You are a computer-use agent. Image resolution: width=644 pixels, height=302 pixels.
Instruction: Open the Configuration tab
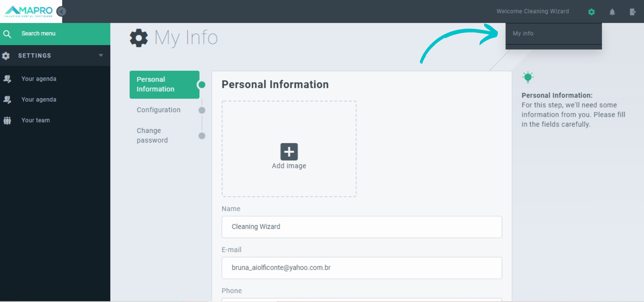pyautogui.click(x=159, y=110)
